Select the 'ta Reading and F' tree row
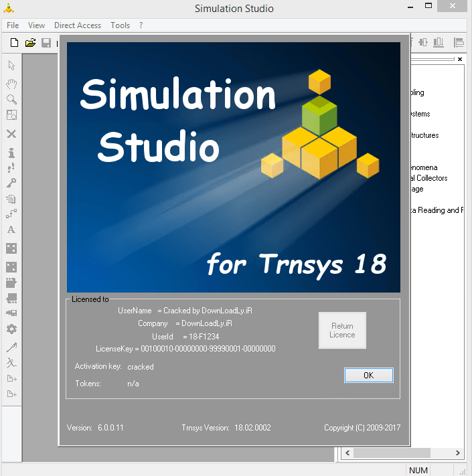 point(437,210)
